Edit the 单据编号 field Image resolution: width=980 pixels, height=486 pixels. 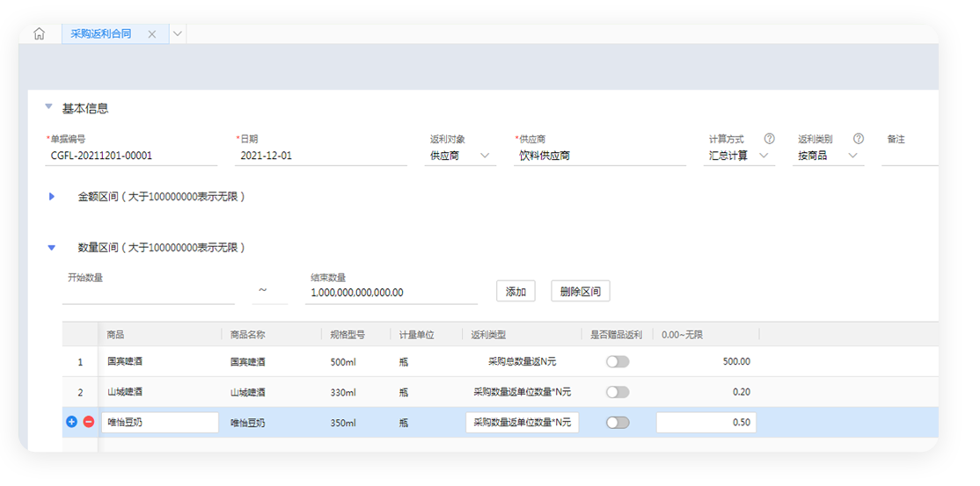(x=131, y=156)
